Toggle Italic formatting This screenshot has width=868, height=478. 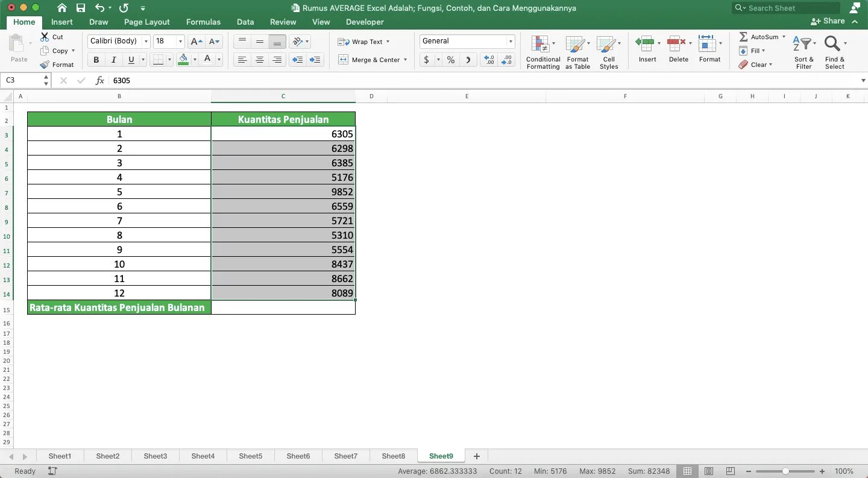tap(113, 60)
